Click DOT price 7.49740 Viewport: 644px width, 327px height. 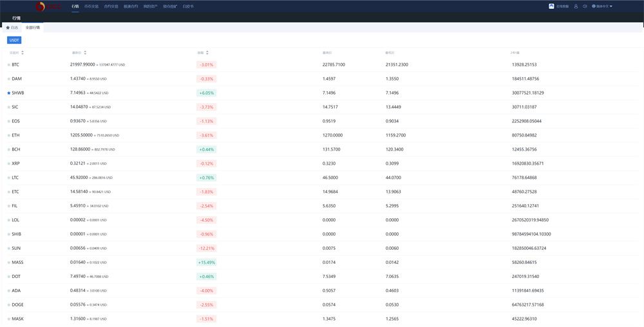[x=78, y=277]
